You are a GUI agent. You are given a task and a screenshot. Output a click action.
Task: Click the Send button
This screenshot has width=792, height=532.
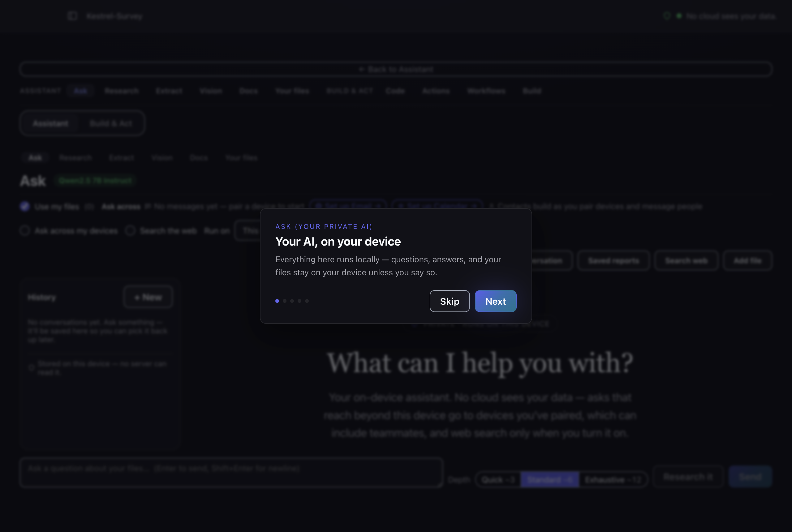coord(750,477)
